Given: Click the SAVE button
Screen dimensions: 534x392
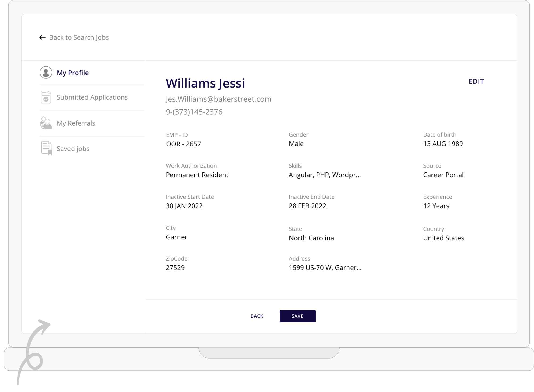Looking at the screenshot, I should 298,316.
